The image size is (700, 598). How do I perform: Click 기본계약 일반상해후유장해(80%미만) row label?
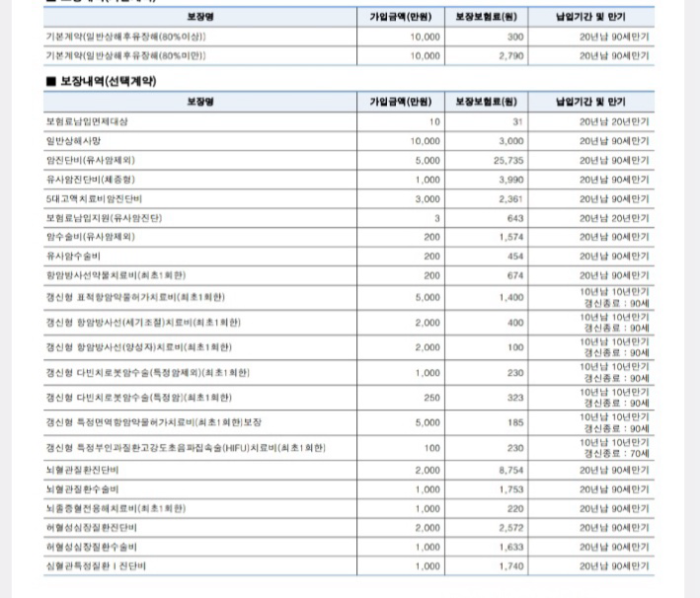pos(125,55)
